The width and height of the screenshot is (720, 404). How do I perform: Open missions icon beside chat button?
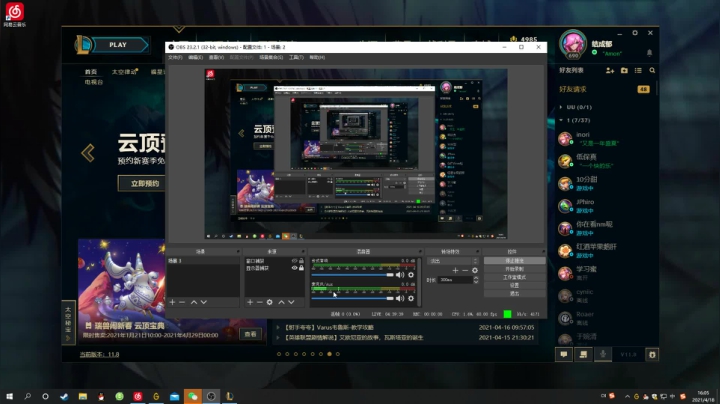[x=583, y=354]
